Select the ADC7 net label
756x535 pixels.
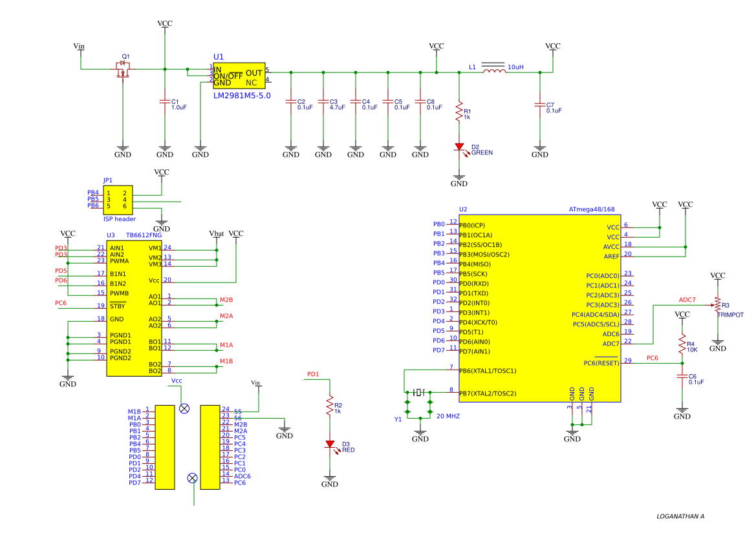[687, 300]
